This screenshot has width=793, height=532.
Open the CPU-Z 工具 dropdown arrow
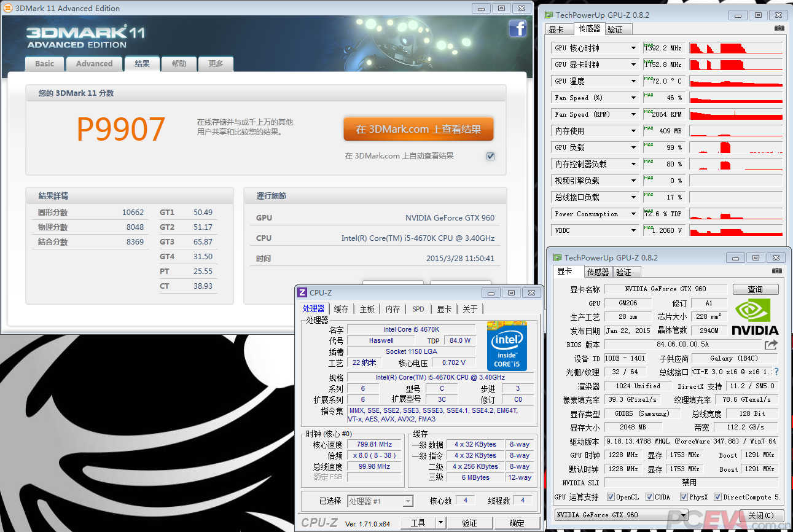coord(440,523)
